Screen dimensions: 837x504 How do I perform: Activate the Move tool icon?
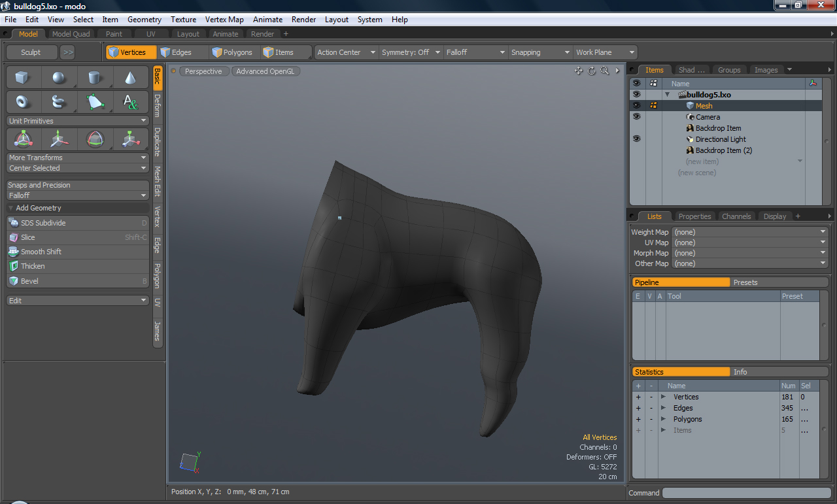pos(59,139)
